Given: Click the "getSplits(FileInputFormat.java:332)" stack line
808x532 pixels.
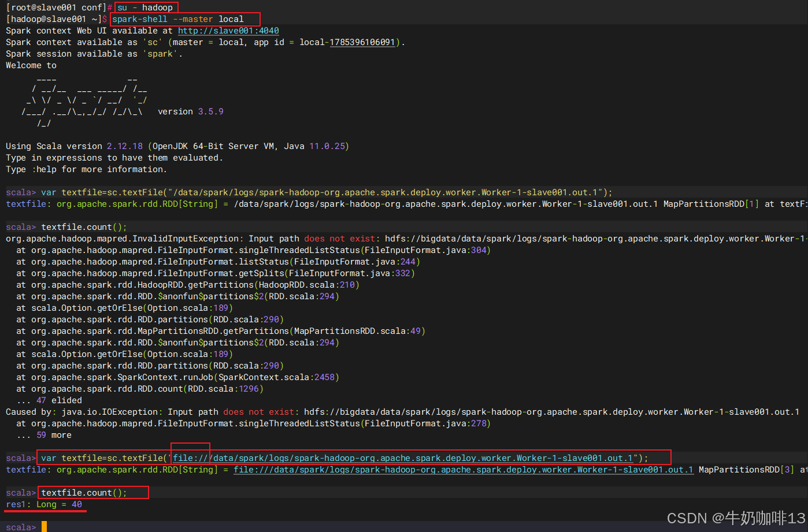Looking at the screenshot, I should coord(216,273).
